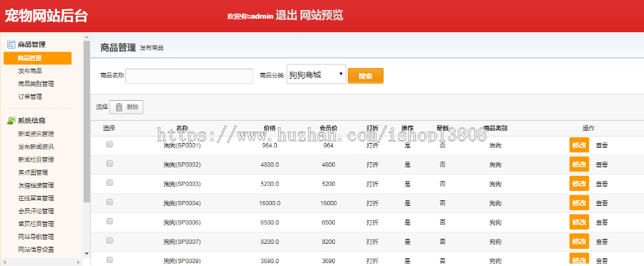
Task: View details via 查看 for 狗狗(SP0004)
Action: coord(602,203)
